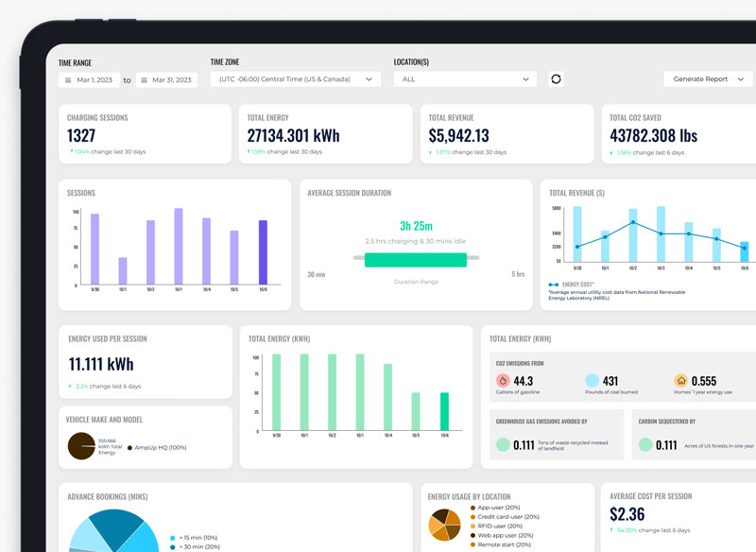The width and height of the screenshot is (756, 552).
Task: Click the Mar 1, 2023 start date field
Action: click(89, 80)
